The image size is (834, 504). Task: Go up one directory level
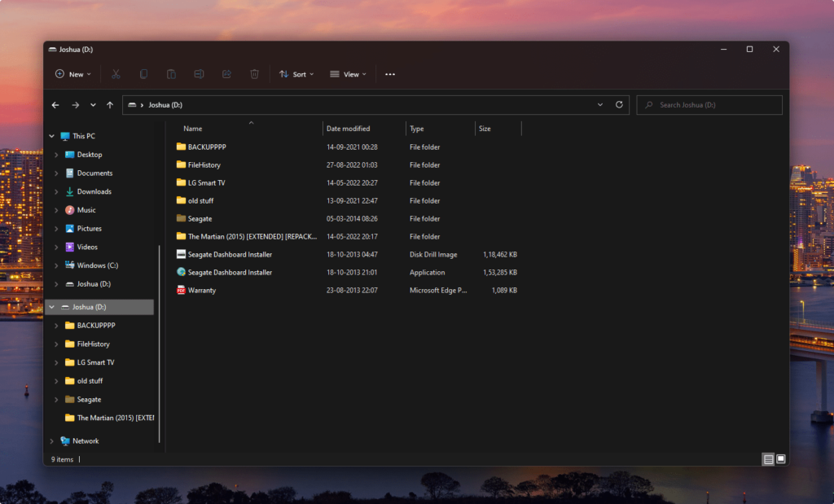[x=110, y=105]
